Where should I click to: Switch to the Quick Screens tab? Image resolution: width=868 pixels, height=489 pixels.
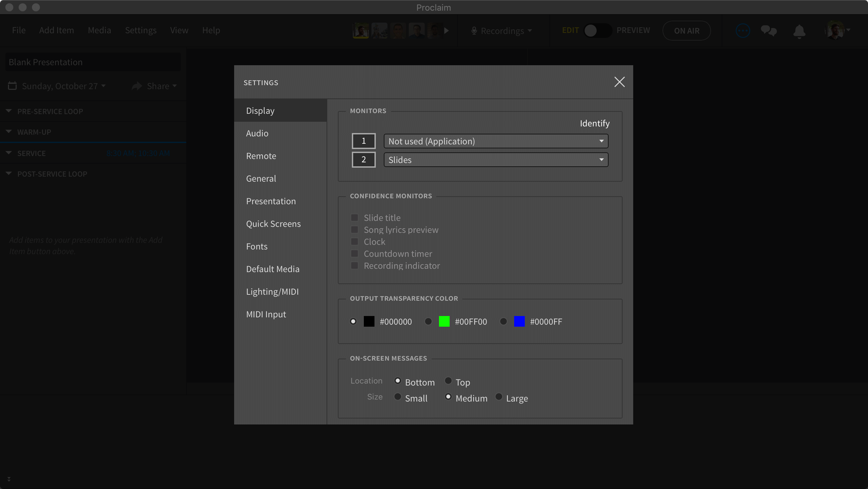point(280,224)
